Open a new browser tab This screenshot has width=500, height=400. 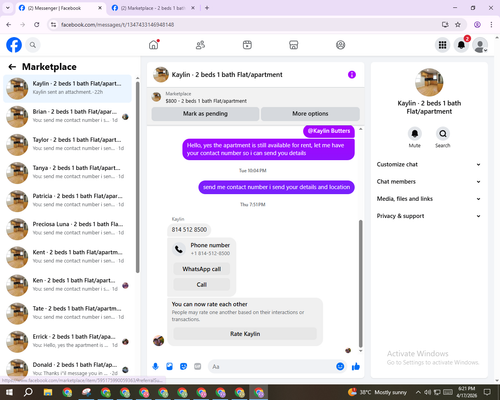pyautogui.click(x=207, y=8)
